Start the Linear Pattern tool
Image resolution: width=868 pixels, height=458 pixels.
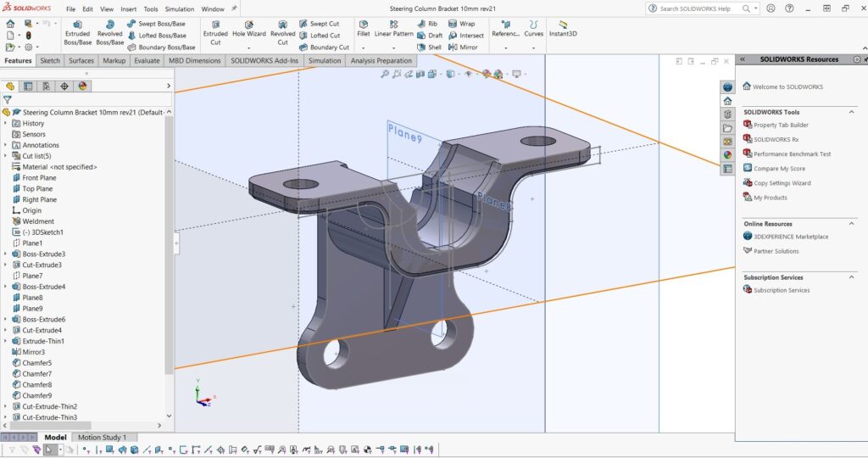[x=393, y=29]
